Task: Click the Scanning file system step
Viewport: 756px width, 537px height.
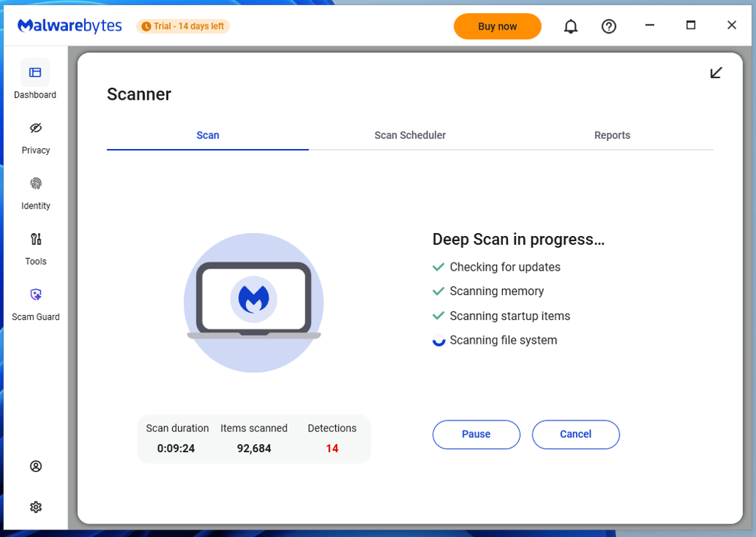Action: 504,341
